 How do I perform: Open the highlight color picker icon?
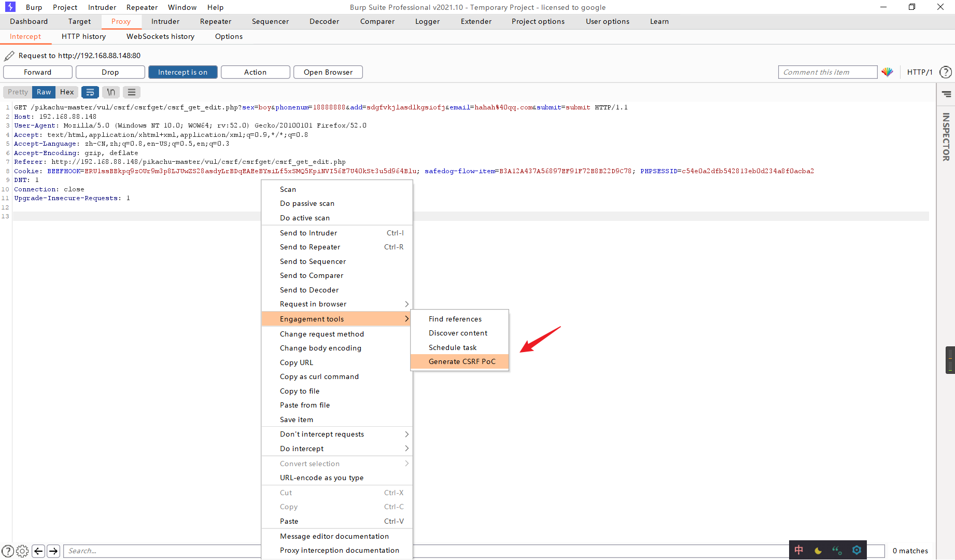pyautogui.click(x=887, y=72)
